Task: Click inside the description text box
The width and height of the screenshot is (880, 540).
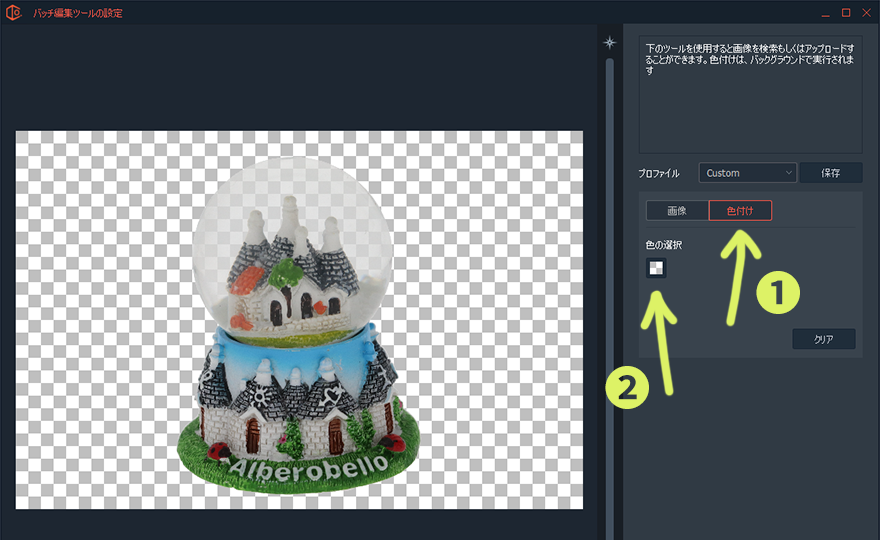Action: click(x=750, y=95)
